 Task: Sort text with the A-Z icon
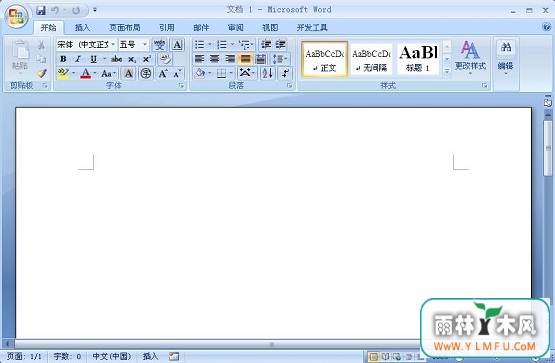(267, 74)
